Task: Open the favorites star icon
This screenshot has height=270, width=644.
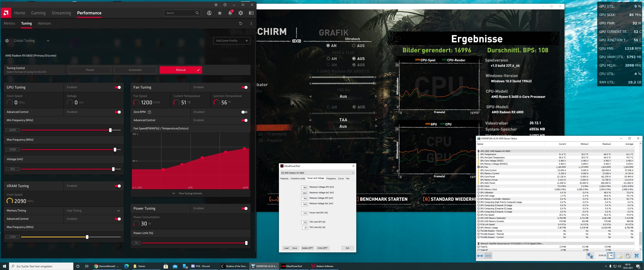Action: pos(220,13)
